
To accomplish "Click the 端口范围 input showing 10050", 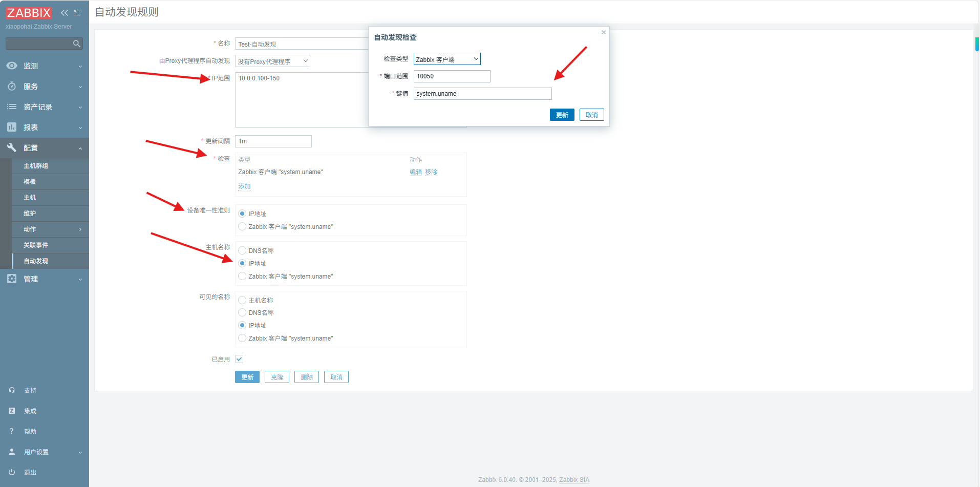I will (452, 76).
